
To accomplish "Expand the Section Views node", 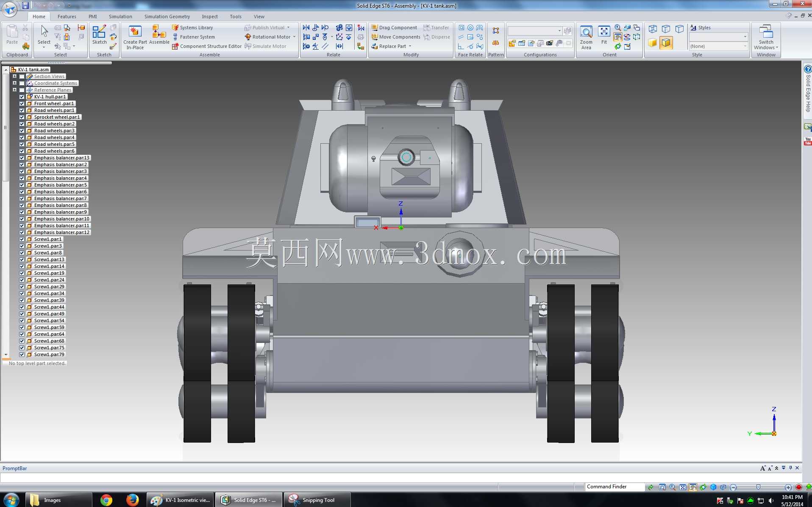I will tap(14, 76).
